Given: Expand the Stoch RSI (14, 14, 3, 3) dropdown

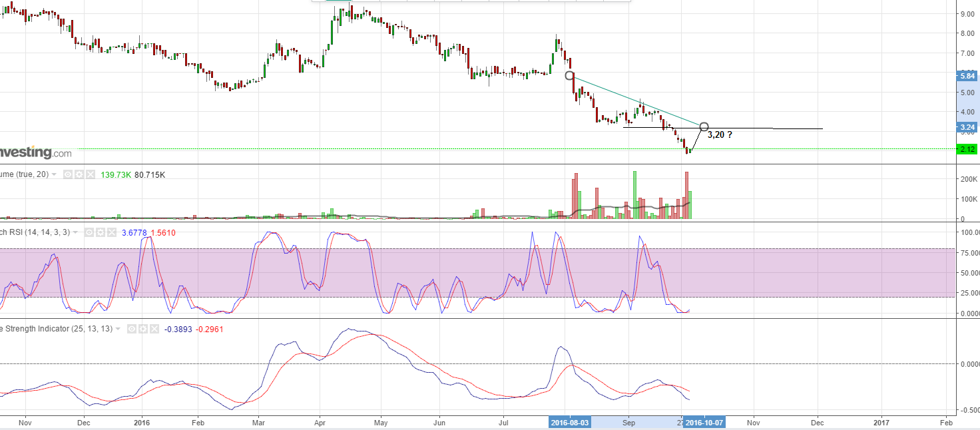Looking at the screenshot, I should pyautogui.click(x=75, y=232).
